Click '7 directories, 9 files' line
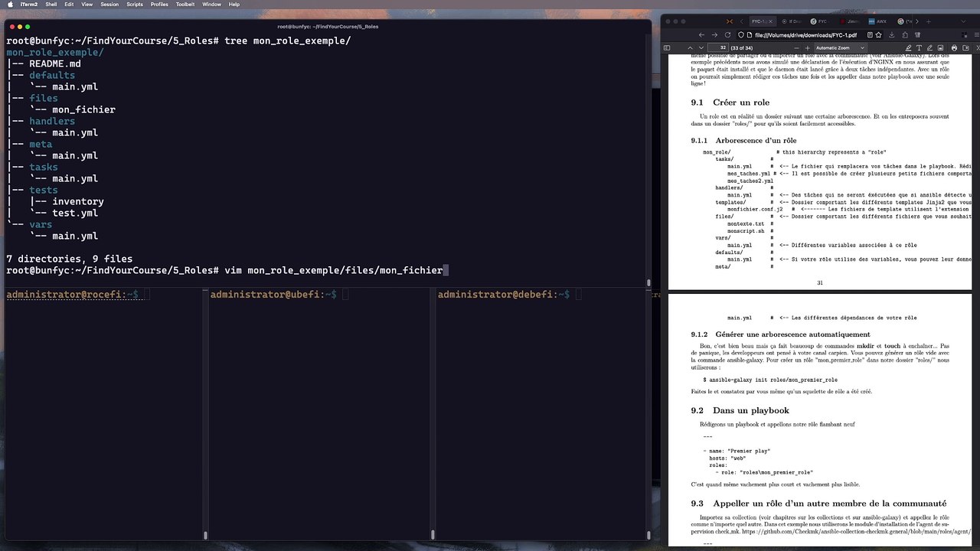 69,259
